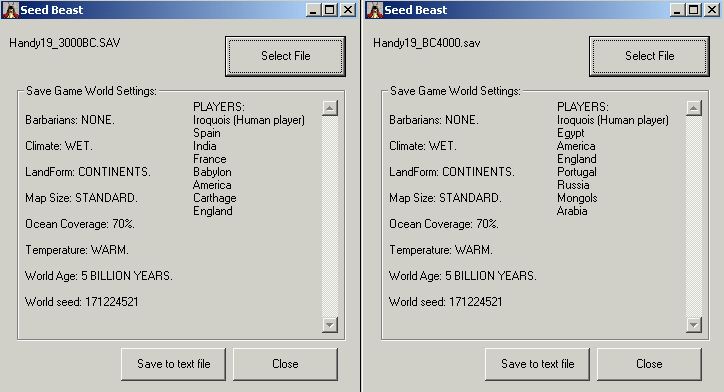Viewport: 724px width, 392px height.
Task: Select America in the 3000BC window list
Action: pyautogui.click(x=212, y=185)
